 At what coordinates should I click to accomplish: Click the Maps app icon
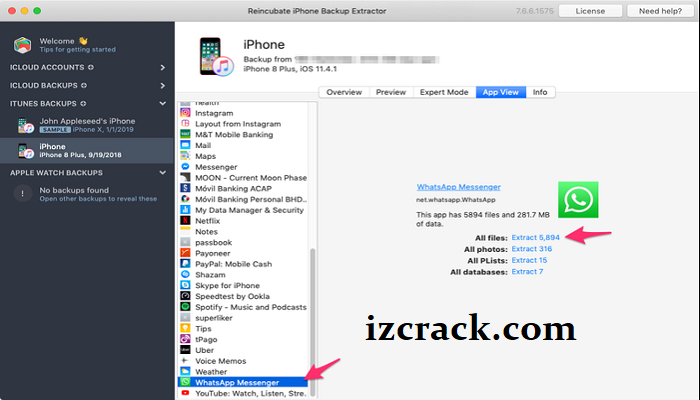click(185, 156)
